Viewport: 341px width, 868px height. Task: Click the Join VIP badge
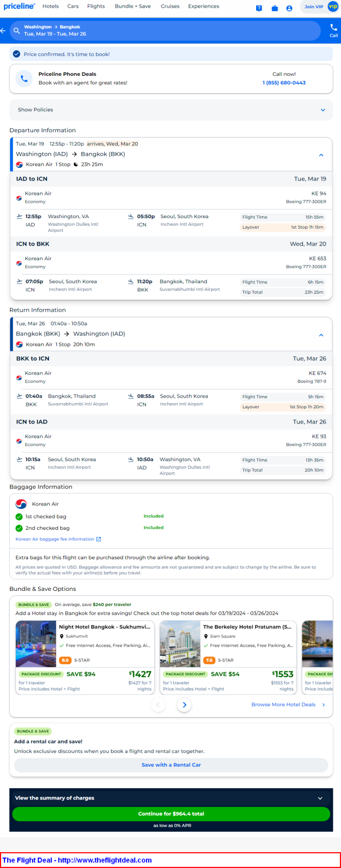coord(321,7)
